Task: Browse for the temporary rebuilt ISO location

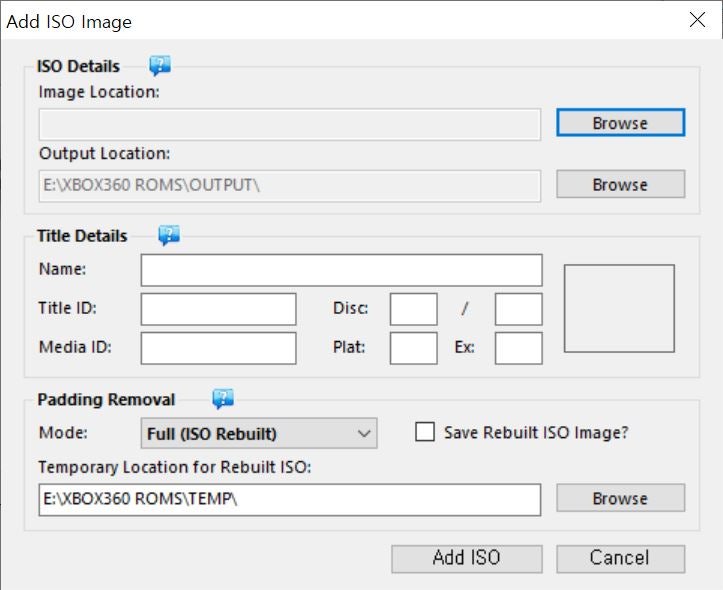Action: pyautogui.click(x=621, y=498)
